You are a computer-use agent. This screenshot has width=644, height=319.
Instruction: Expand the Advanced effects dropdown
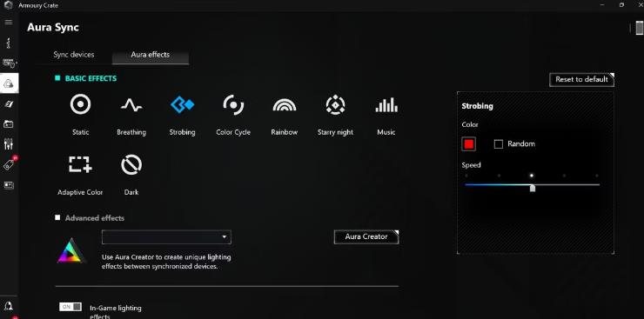pyautogui.click(x=166, y=237)
